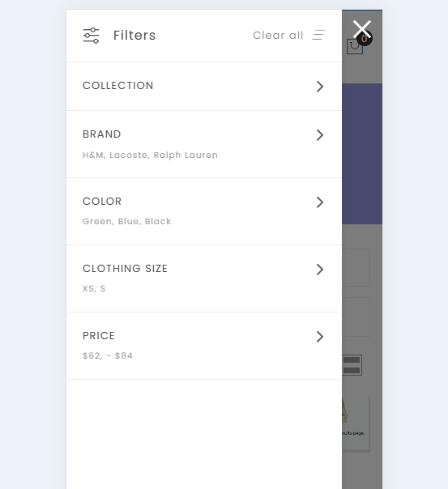Select the COLOR menu label

click(102, 201)
